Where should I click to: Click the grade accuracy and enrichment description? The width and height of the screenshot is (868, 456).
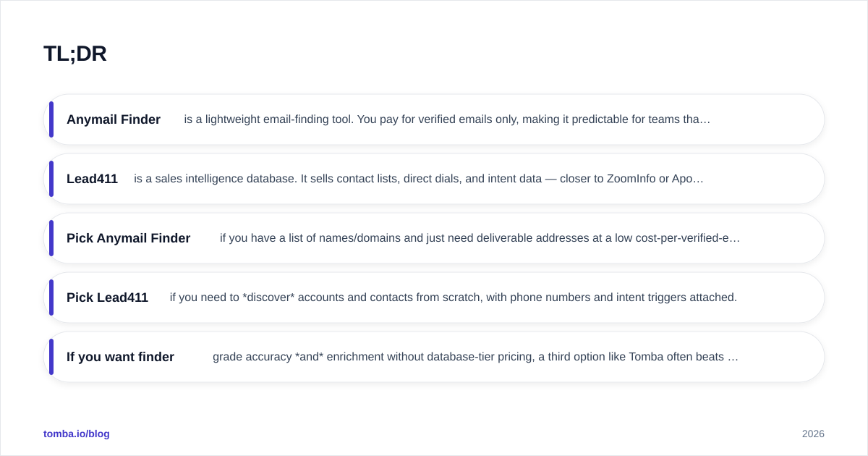tap(475, 357)
